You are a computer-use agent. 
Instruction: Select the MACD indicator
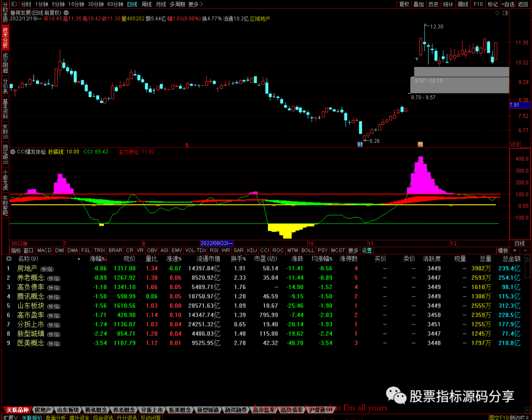[44, 250]
